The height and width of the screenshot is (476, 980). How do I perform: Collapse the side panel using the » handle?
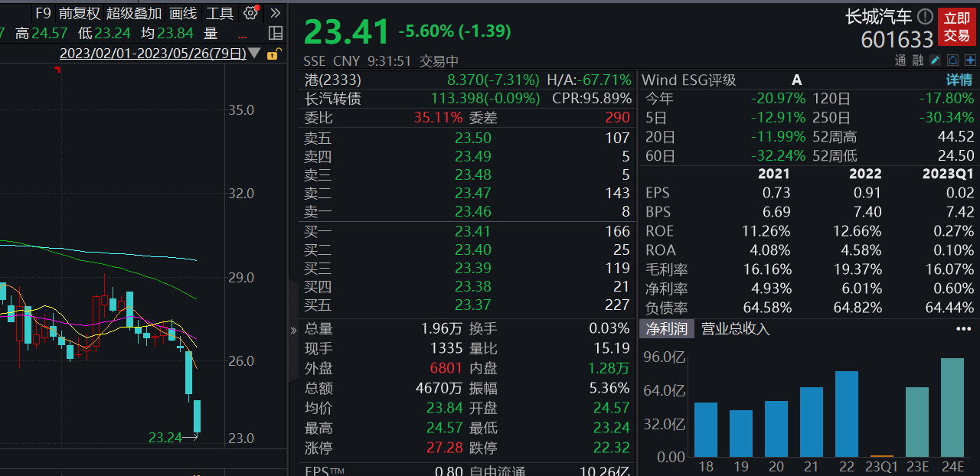pyautogui.click(x=293, y=331)
